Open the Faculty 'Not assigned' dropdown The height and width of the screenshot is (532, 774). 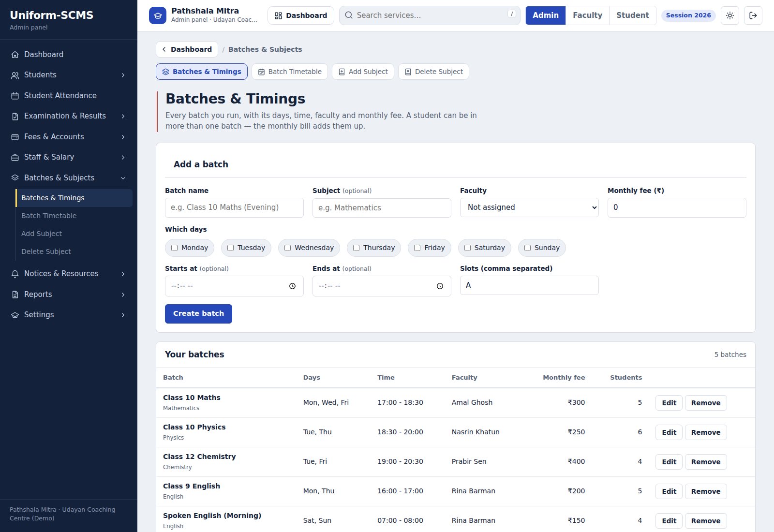(x=529, y=207)
